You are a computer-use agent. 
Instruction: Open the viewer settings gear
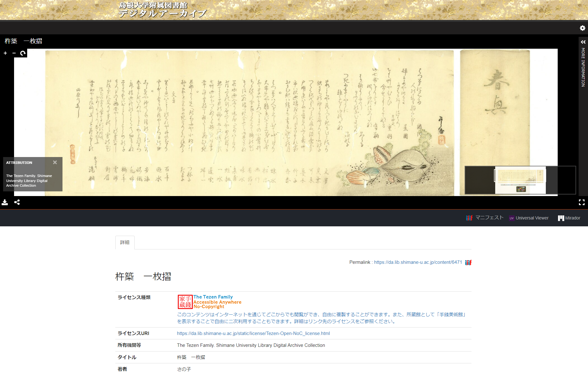tap(582, 28)
